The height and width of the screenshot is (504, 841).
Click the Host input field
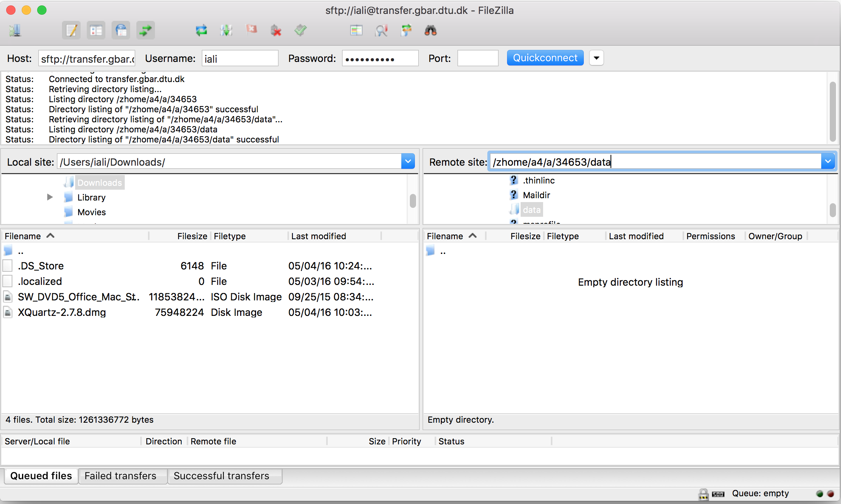pos(87,58)
